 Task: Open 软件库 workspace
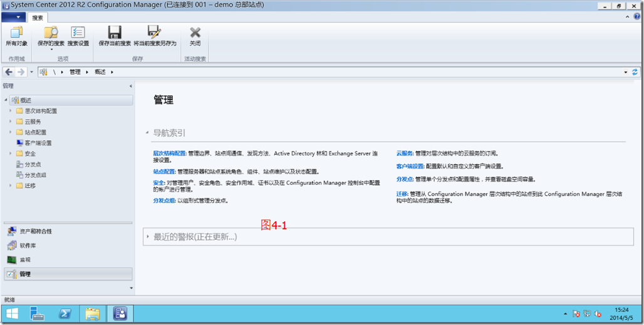pyautogui.click(x=68, y=245)
